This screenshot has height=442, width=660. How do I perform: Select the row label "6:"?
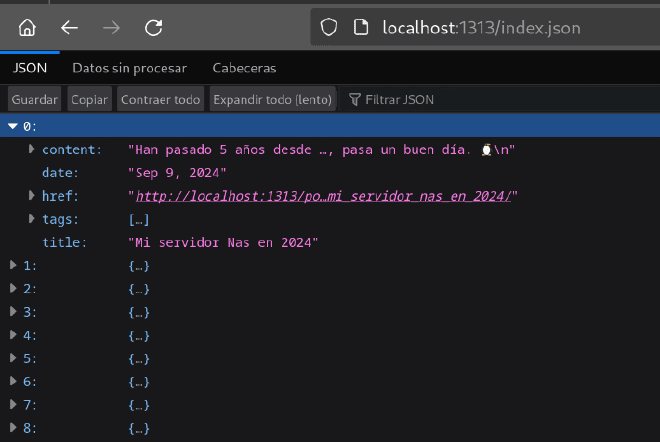click(29, 382)
